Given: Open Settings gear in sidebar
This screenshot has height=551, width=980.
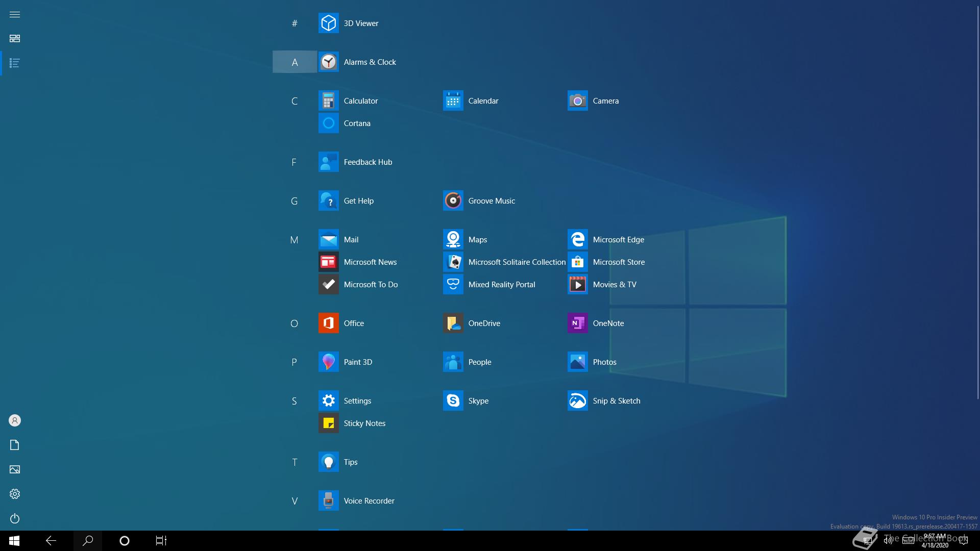Looking at the screenshot, I should pos(15,494).
